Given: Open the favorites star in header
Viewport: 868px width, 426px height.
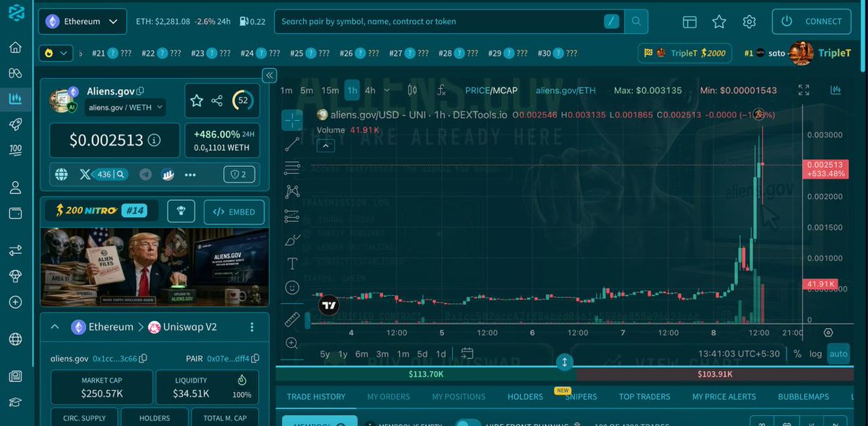Looking at the screenshot, I should pos(719,22).
